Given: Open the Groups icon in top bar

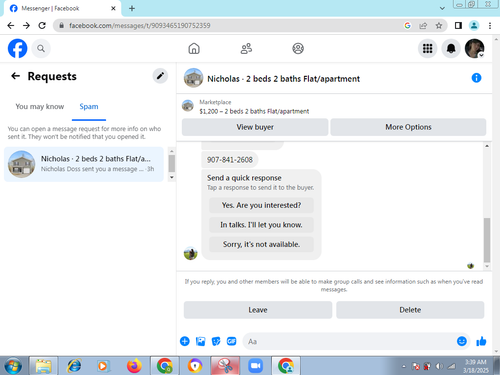Looking at the screenshot, I should [298, 49].
